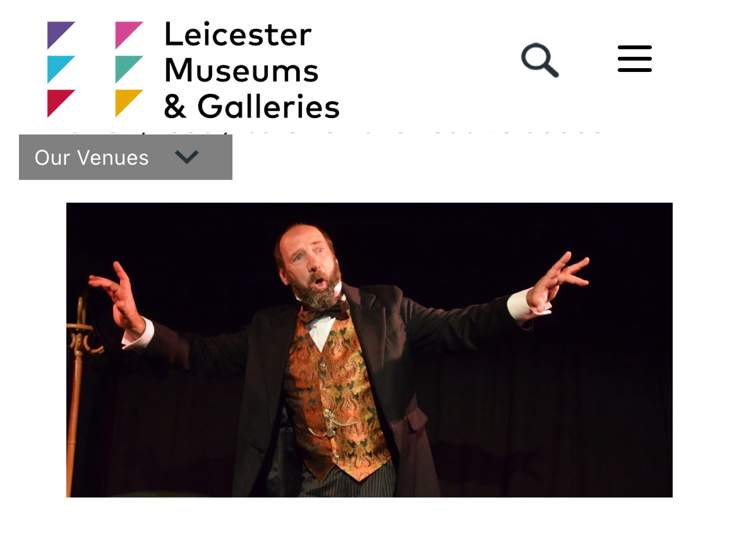Click the word Leicester in the header

(x=238, y=34)
